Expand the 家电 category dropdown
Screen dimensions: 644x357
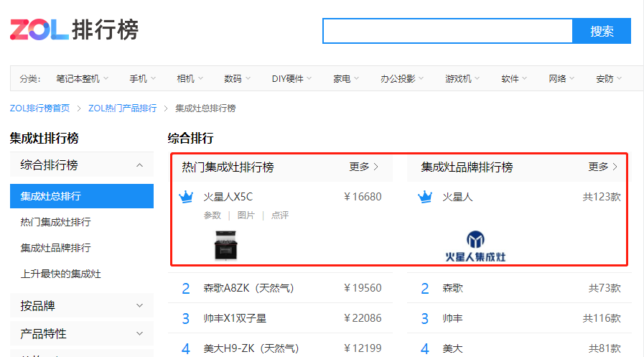[x=346, y=78]
